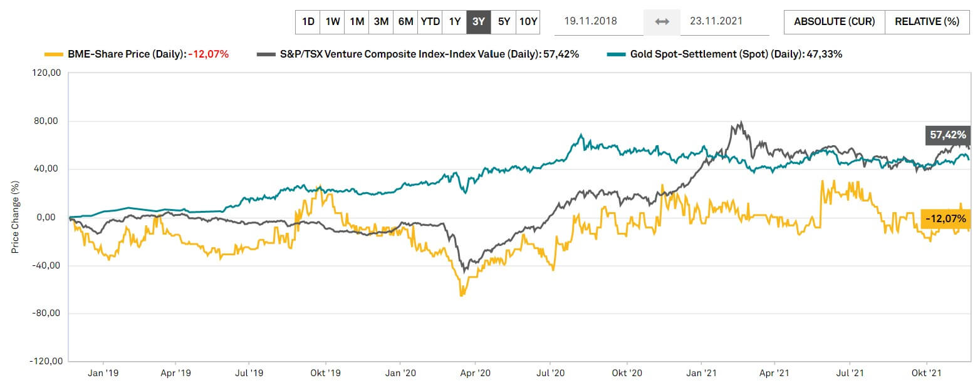Select the YTD time range
Screen dimensions: 980x388
coord(429,21)
